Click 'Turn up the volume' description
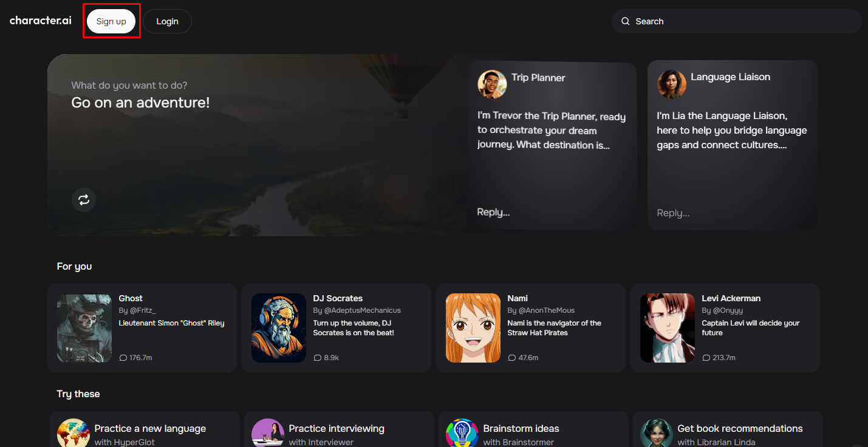This screenshot has width=868, height=447. [x=354, y=328]
